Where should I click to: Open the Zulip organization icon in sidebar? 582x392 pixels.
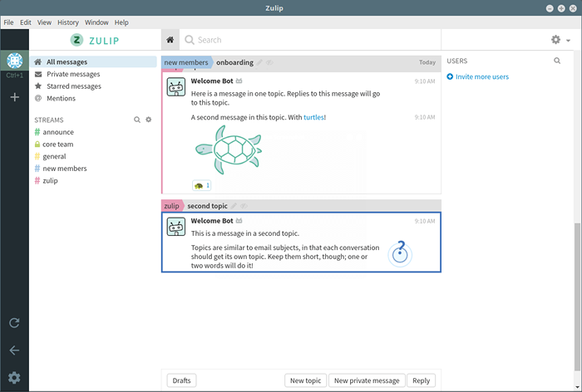coord(14,61)
